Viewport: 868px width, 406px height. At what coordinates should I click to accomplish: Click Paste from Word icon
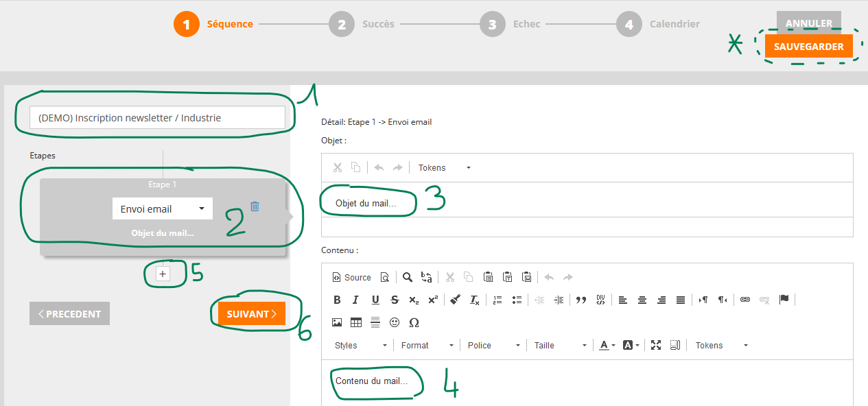pyautogui.click(x=526, y=277)
